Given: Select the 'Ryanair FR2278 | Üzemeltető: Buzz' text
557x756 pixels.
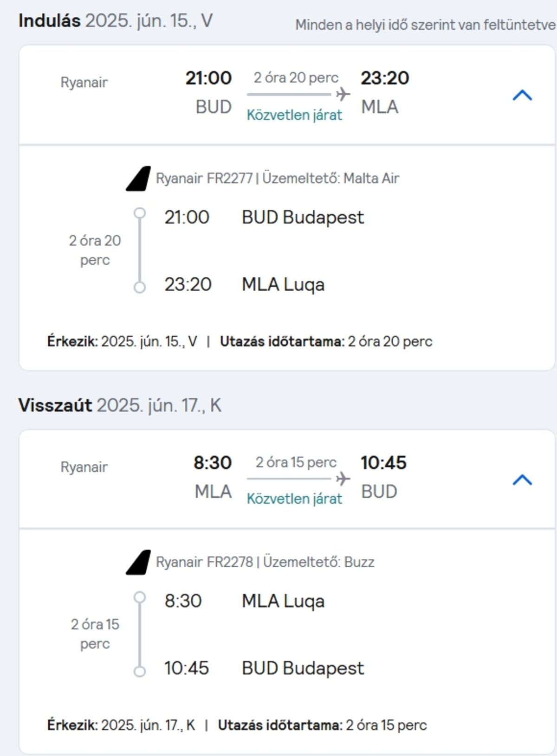Looking at the screenshot, I should [265, 562].
